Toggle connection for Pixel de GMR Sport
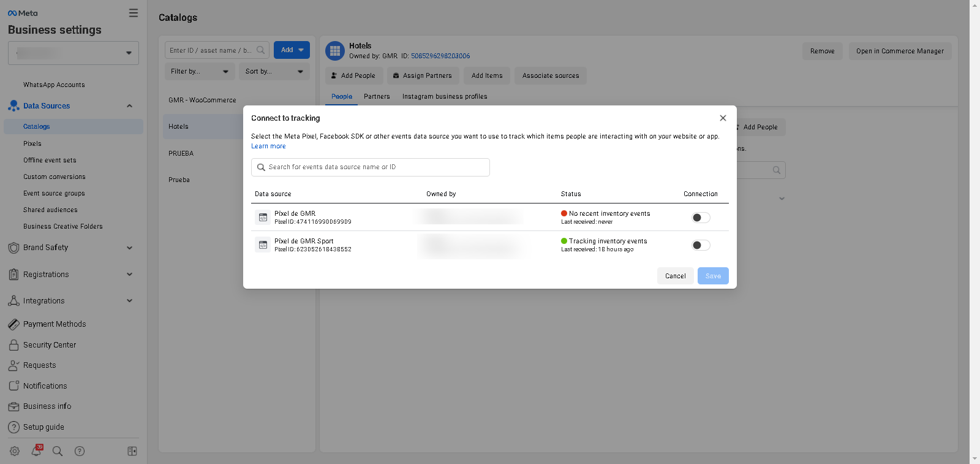This screenshot has height=464, width=980. [x=701, y=245]
